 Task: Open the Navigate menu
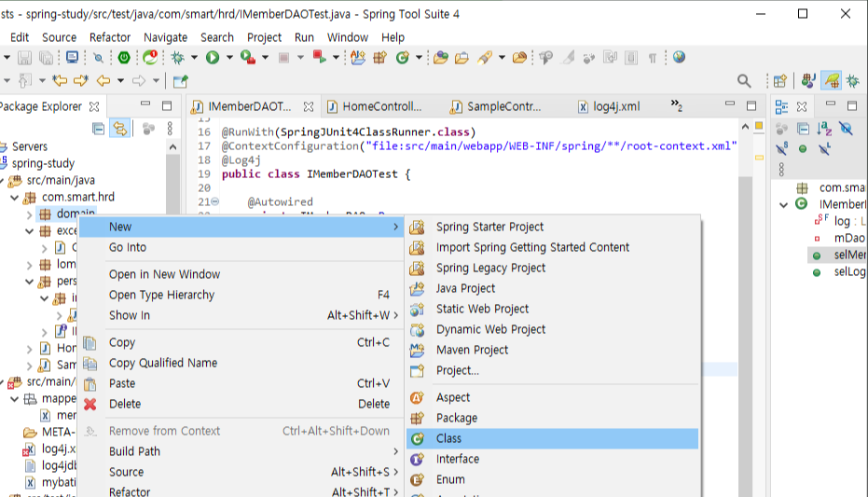pyautogui.click(x=166, y=37)
